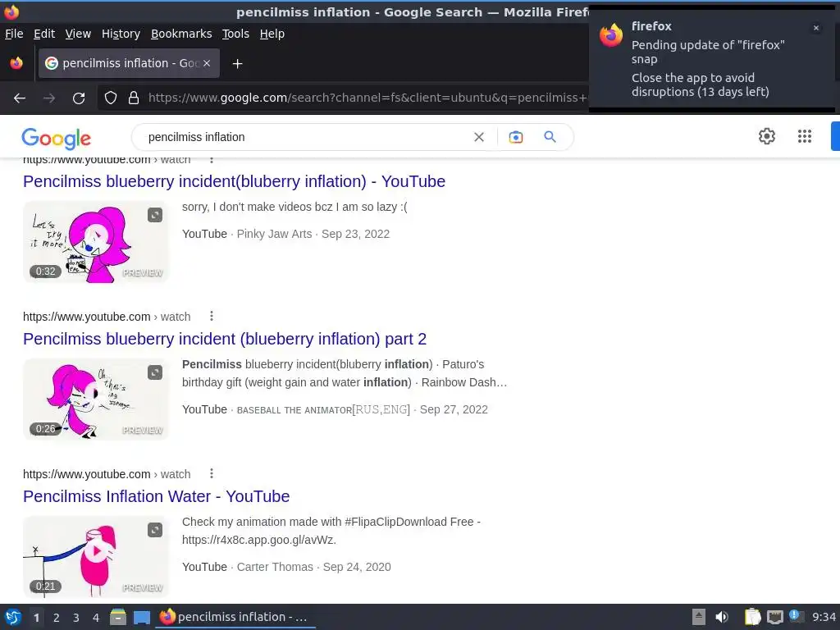Expand preview on the 0:32 video thumbnail

pyautogui.click(x=155, y=215)
